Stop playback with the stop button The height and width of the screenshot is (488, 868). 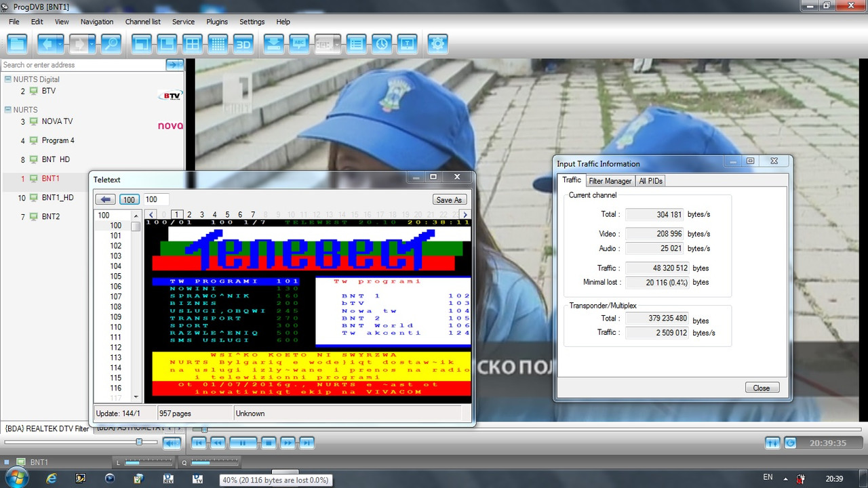[x=269, y=443]
